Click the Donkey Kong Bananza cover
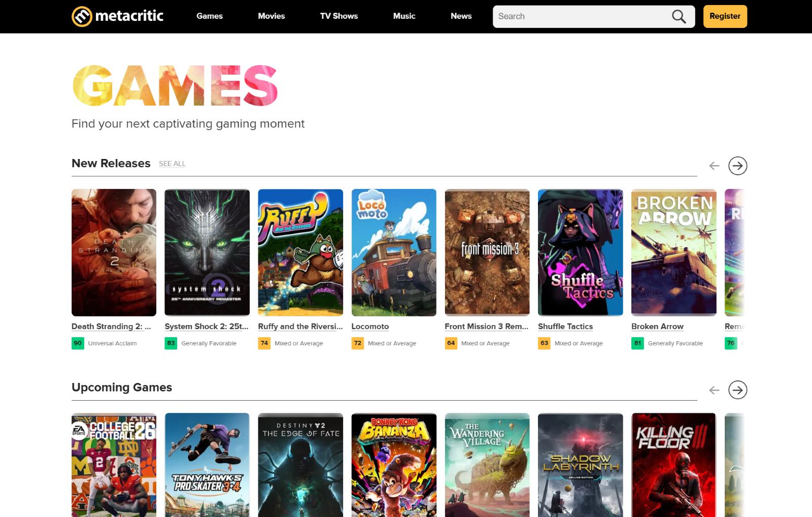This screenshot has height=517, width=812. coord(394,465)
